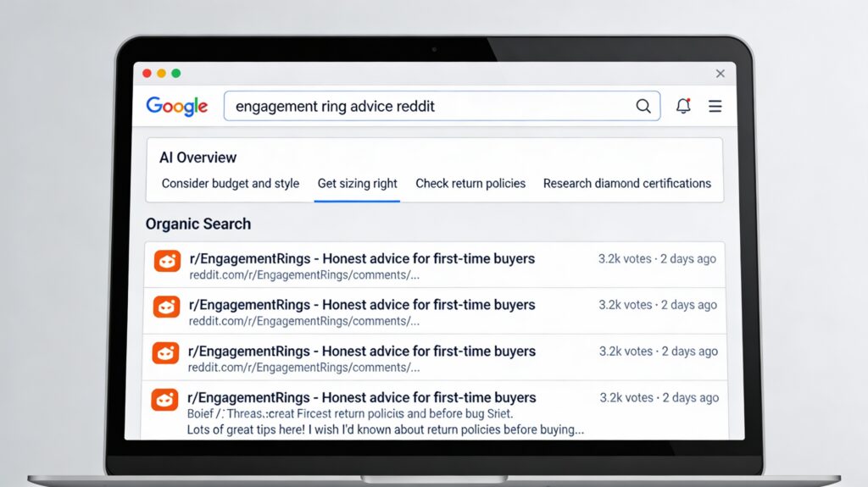The width and height of the screenshot is (868, 487).
Task: Open the first r/EngagementRings result title
Action: point(362,258)
